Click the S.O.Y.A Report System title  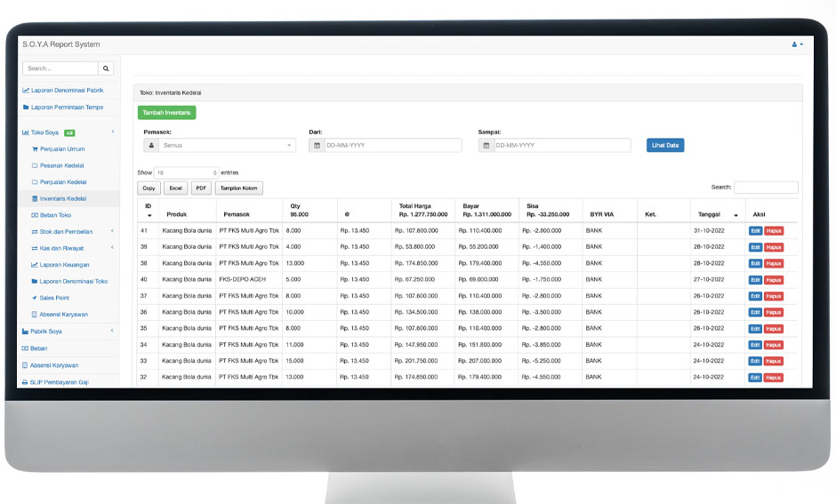tap(60, 44)
